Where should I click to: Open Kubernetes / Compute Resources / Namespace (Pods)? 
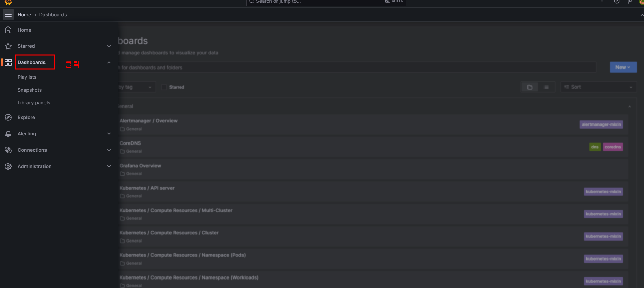(x=182, y=255)
